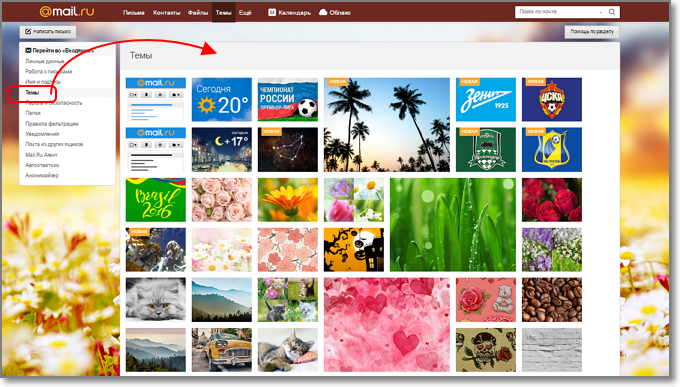Open the Календарь calendar icon

pyautogui.click(x=271, y=12)
